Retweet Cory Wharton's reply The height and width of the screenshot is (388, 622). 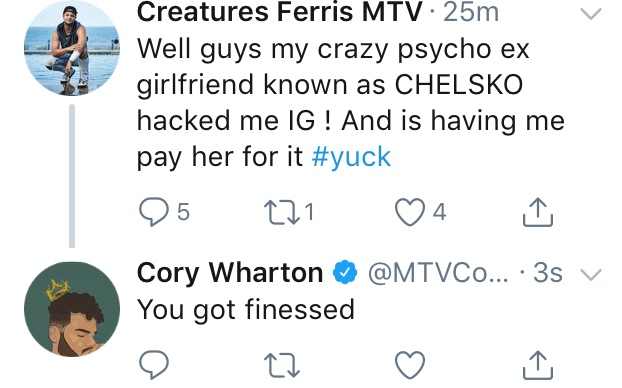tap(282, 365)
